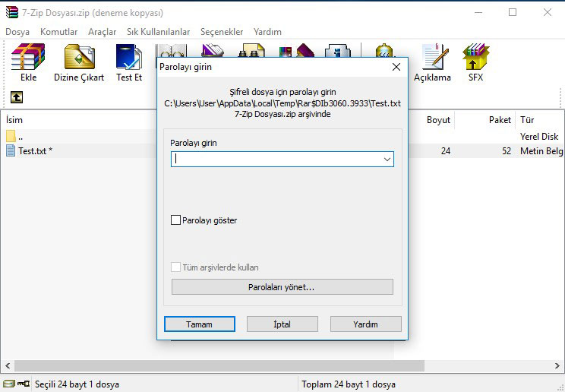Expand the password field dropdown arrow

pyautogui.click(x=387, y=159)
